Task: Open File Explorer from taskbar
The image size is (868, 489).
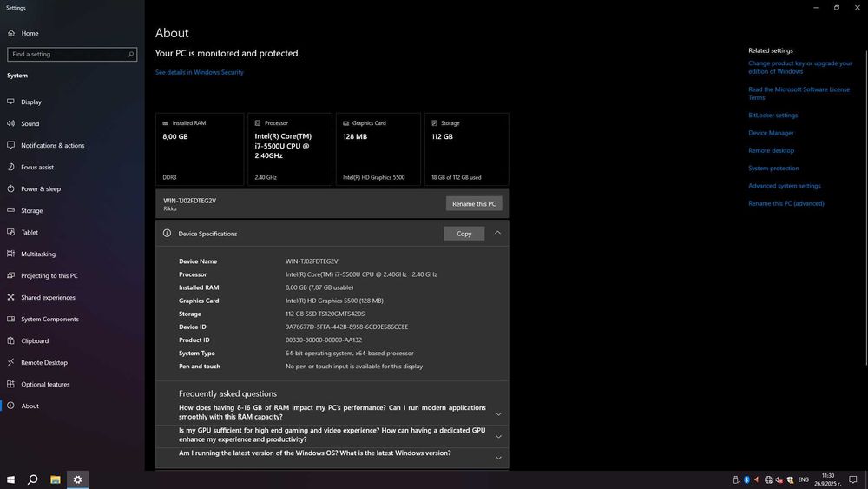Action: (x=56, y=479)
